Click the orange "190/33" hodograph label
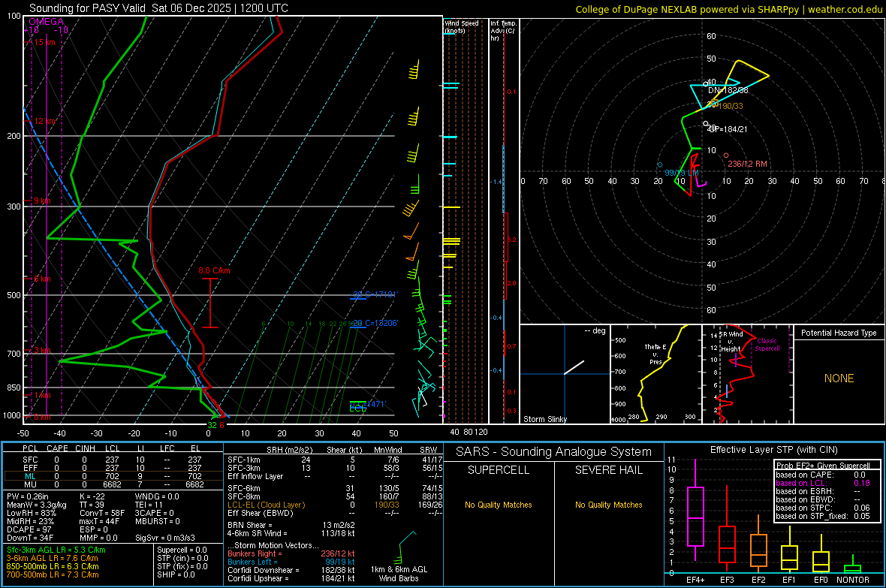Screen dimensions: 886x588 click(x=731, y=106)
